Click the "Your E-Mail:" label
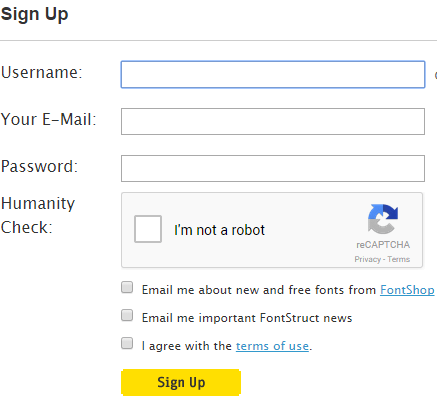The height and width of the screenshot is (400, 437). pos(49,119)
